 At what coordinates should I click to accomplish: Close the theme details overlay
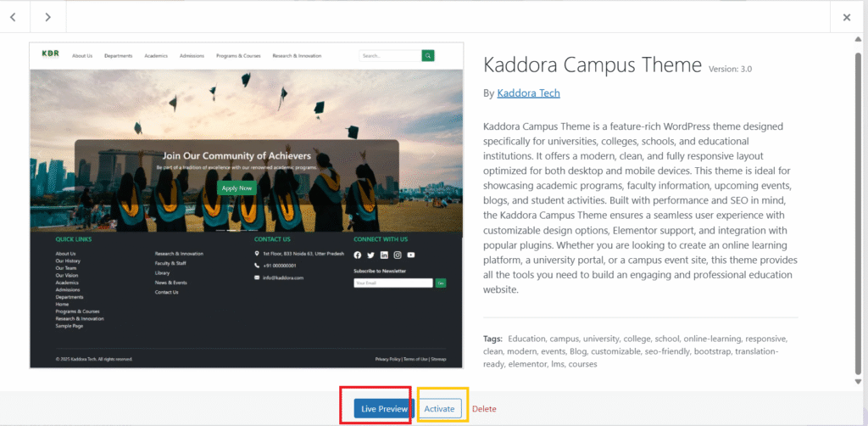pos(846,17)
